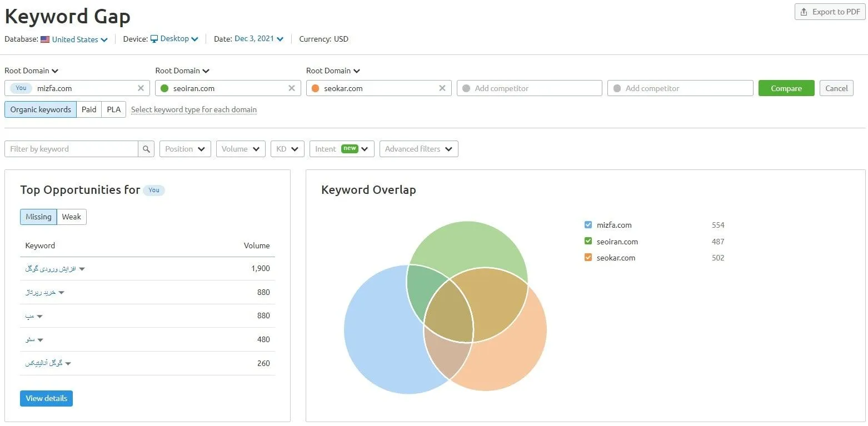This screenshot has height=426, width=868.
Task: Expand arrow next to 480 volume keyword
Action: [x=40, y=340]
